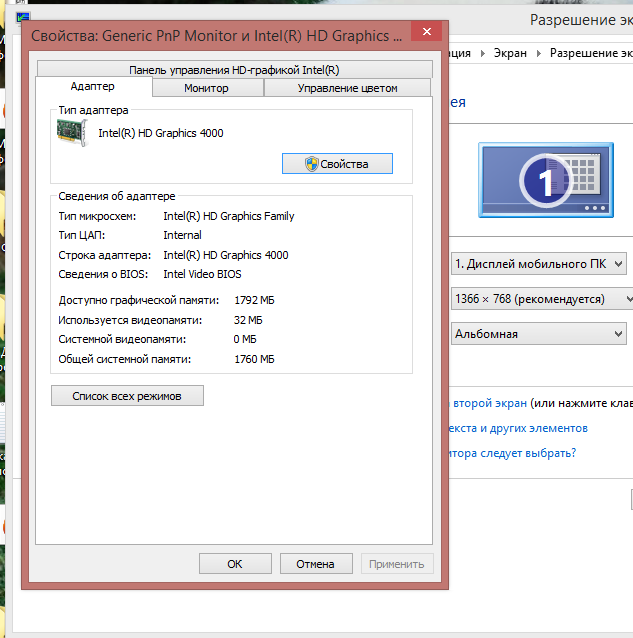Expand the 1366 × 768 resolution dropdown
The height and width of the screenshot is (638, 633).
point(542,299)
